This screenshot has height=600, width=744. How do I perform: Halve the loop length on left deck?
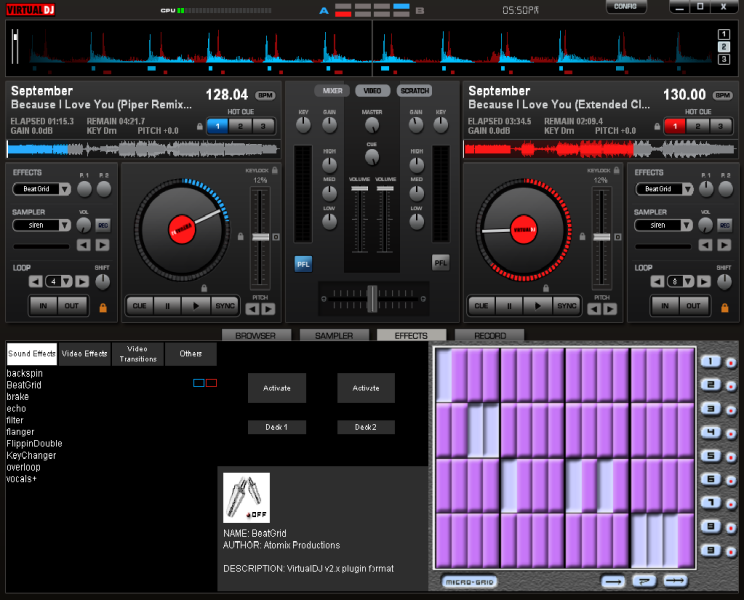pos(37,281)
